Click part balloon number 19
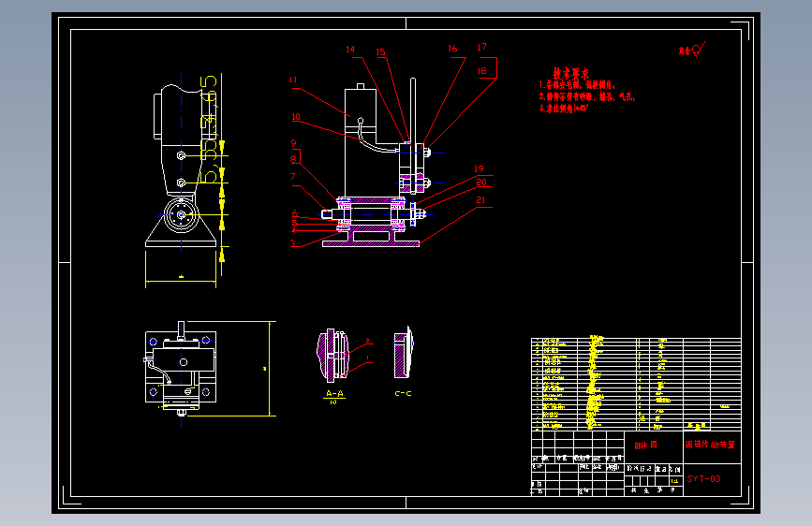The width and height of the screenshot is (812, 526). click(479, 168)
